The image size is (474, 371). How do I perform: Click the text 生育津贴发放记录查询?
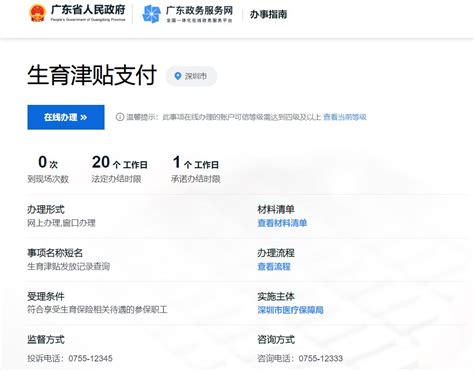pos(68,267)
